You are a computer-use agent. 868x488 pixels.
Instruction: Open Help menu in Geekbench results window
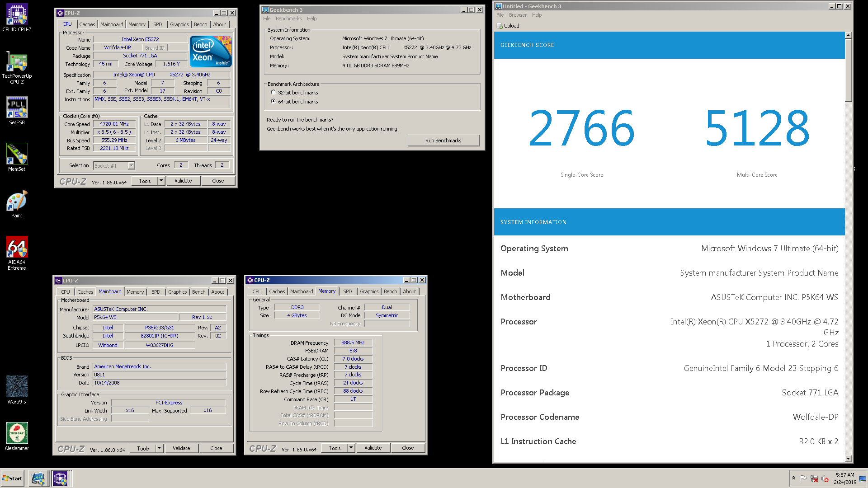tap(537, 15)
